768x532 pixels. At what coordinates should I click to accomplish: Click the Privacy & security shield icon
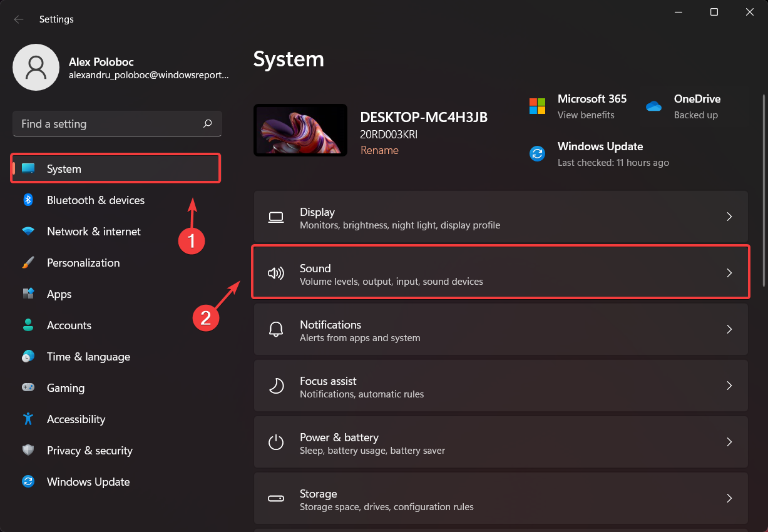click(x=28, y=450)
